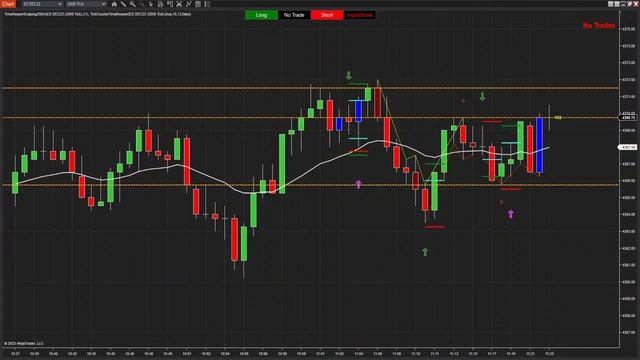Open the zigzag line toolbar icon
This screenshot has height=360, width=640.
point(189,4)
